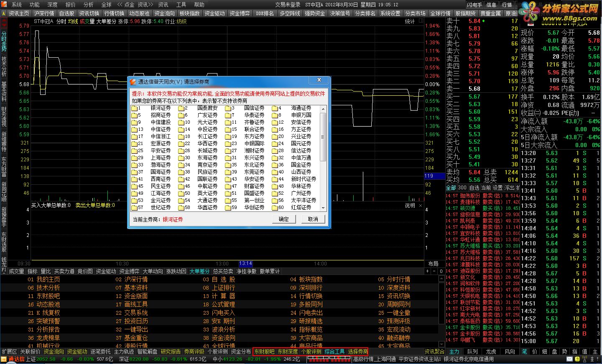
Task: Select the 大单差分 indicator tab
Action: click(x=199, y=271)
